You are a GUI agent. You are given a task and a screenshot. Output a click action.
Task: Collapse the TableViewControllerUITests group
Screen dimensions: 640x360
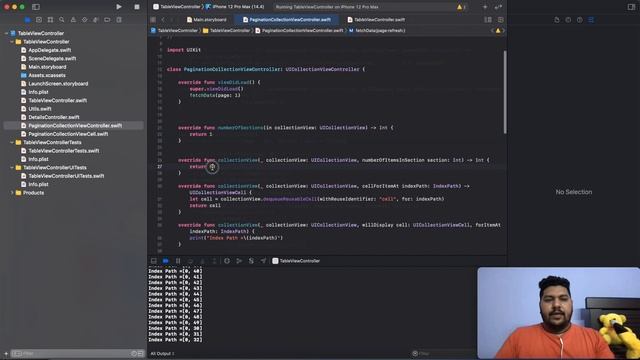[12, 168]
